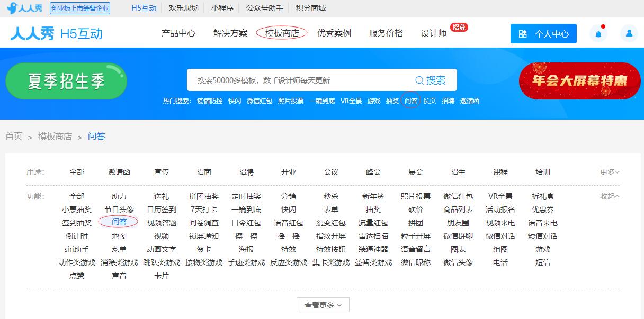
Task: Click the 人人秀 bird logo at top left
Action: click(25, 8)
